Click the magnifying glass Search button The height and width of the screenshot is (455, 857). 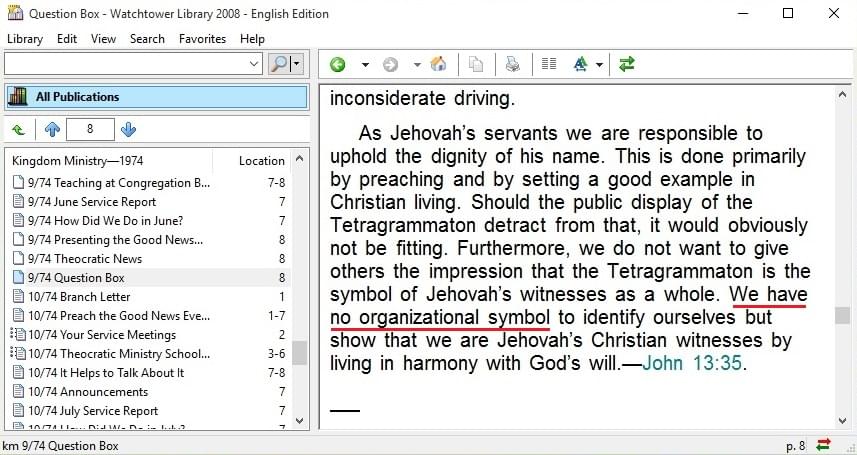(x=279, y=64)
